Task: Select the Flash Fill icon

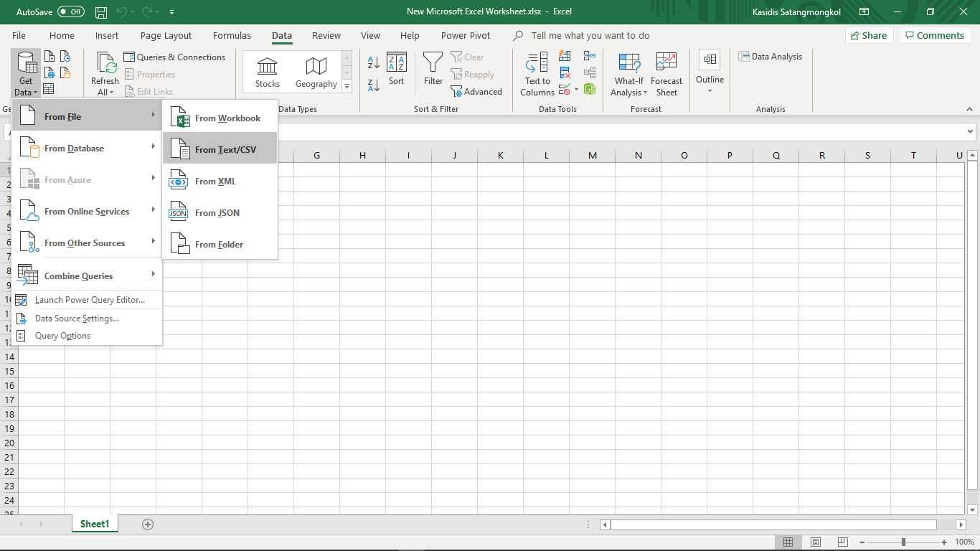Action: 565,55
